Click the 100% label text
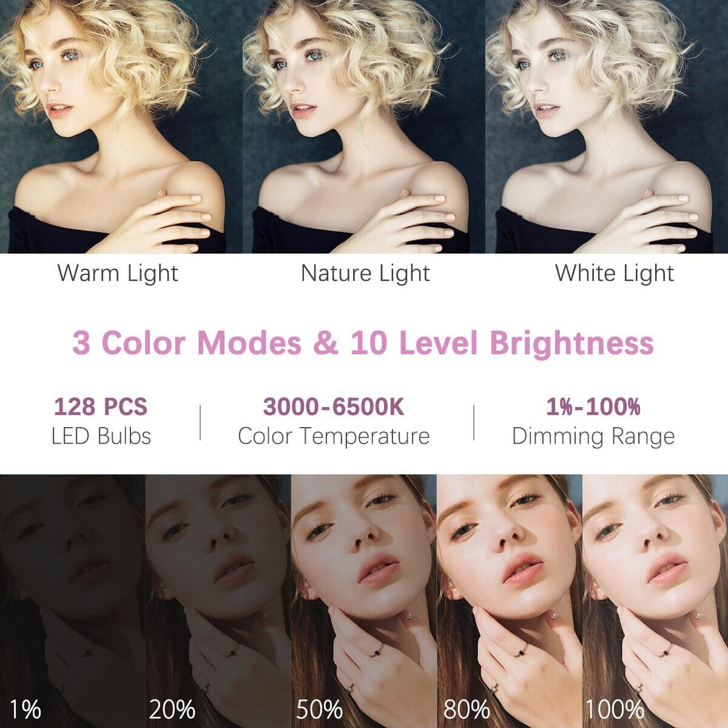This screenshot has width=728, height=728. point(614,709)
